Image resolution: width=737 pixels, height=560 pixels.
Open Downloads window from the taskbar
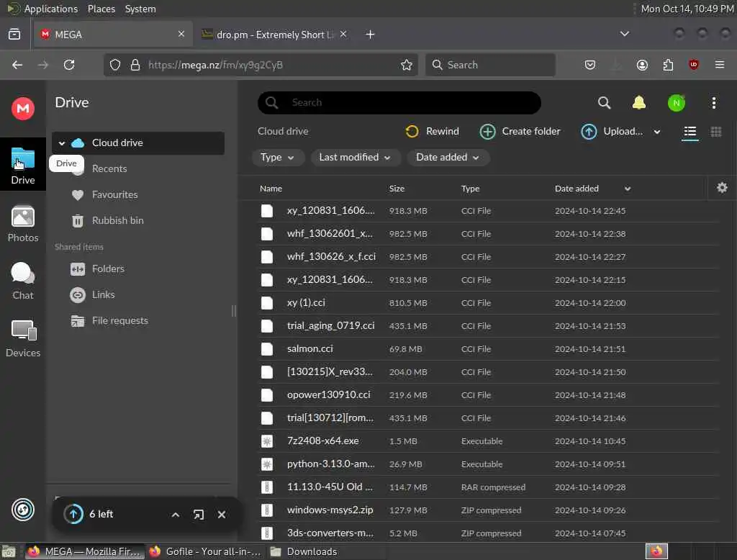pos(304,551)
